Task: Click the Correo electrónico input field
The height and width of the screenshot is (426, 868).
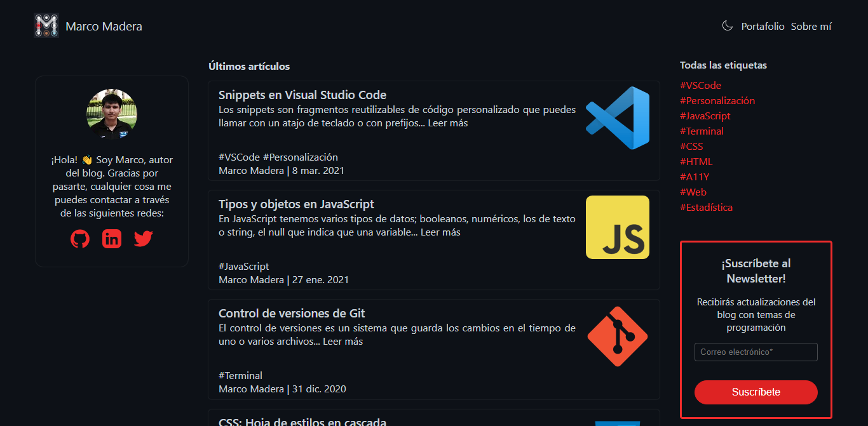Action: click(x=756, y=352)
